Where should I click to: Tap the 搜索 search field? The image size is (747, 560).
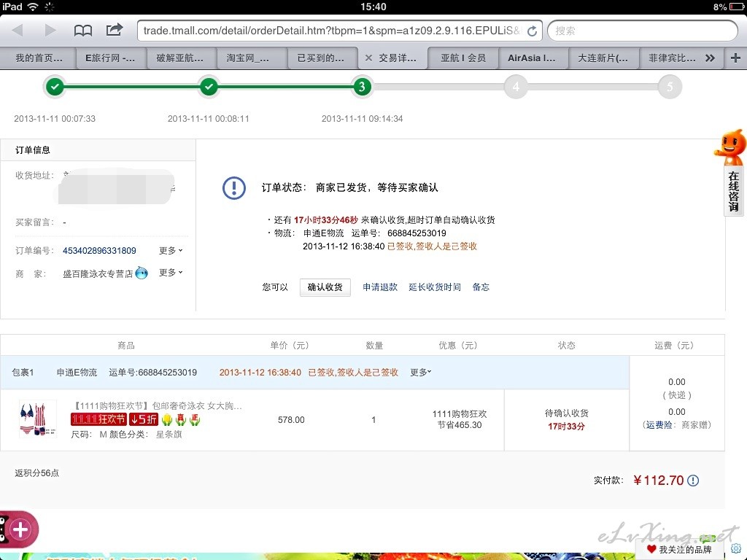(x=643, y=31)
